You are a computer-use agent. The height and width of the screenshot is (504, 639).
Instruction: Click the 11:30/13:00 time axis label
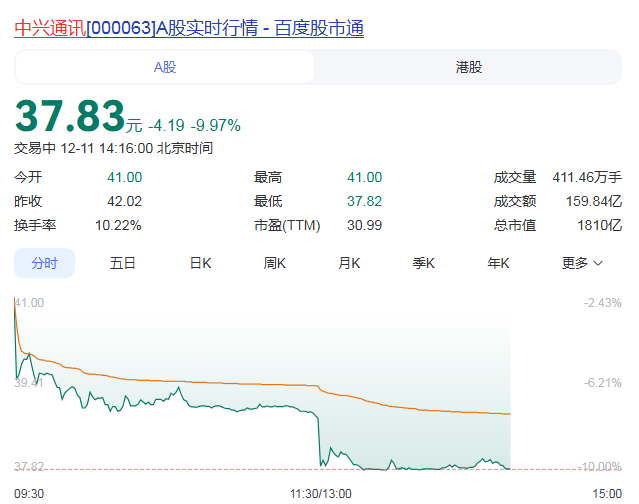pos(320,493)
